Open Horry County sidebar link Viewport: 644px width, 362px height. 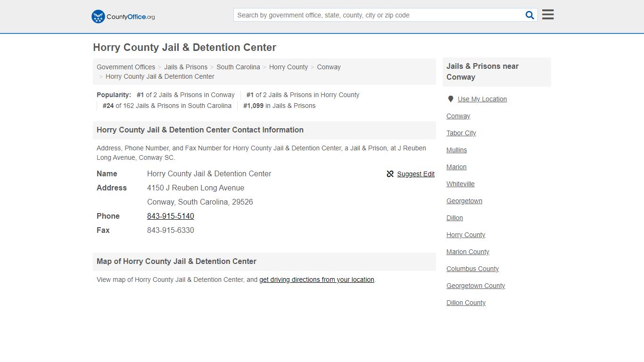pos(466,235)
